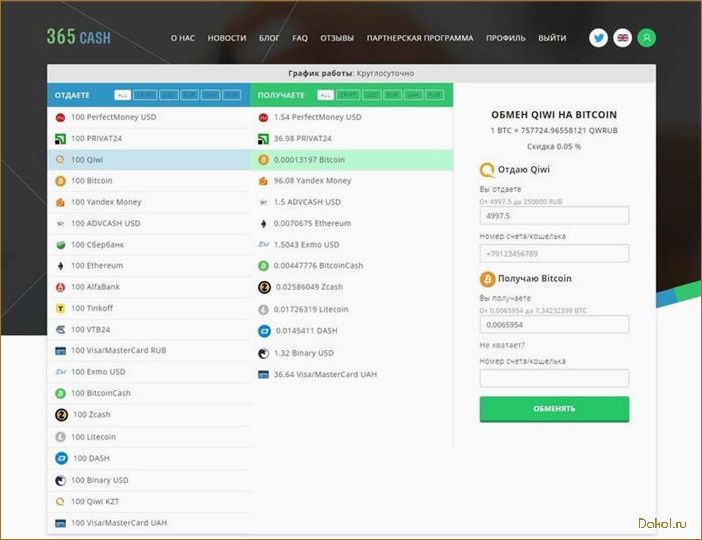Select CRYPT filter under Получаете
This screenshot has width=702, height=540.
[348, 95]
